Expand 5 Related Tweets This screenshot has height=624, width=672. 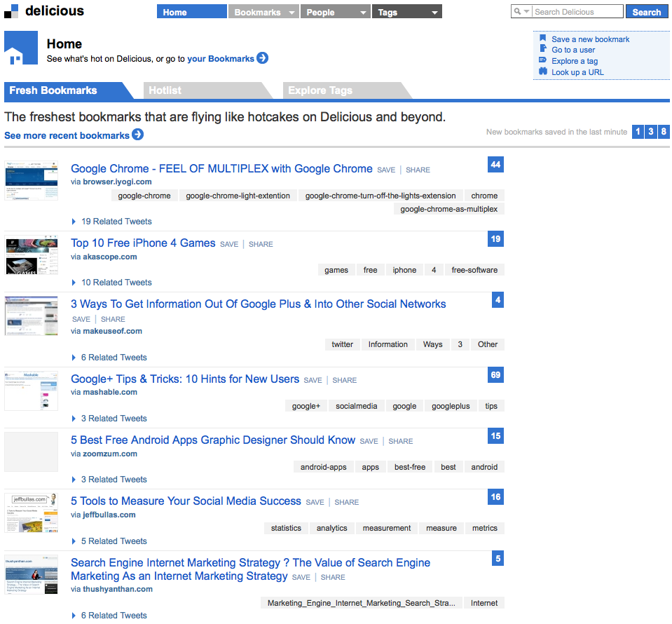click(x=109, y=541)
